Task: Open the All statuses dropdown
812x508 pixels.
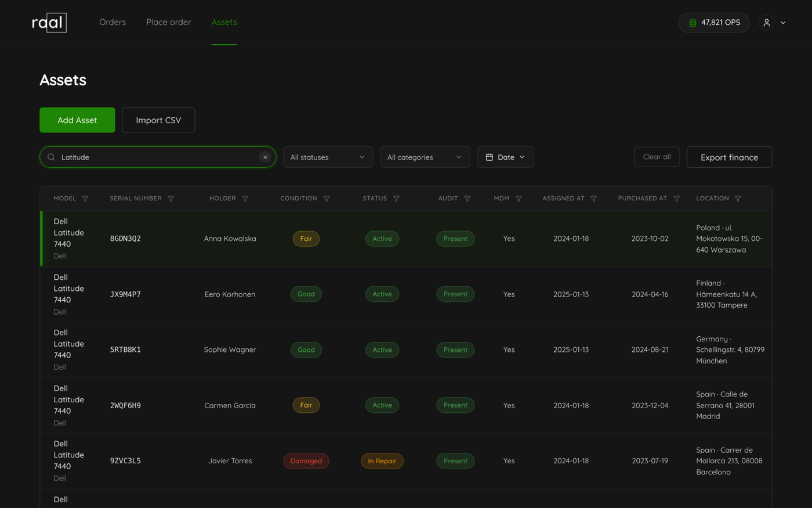Action: (328, 157)
